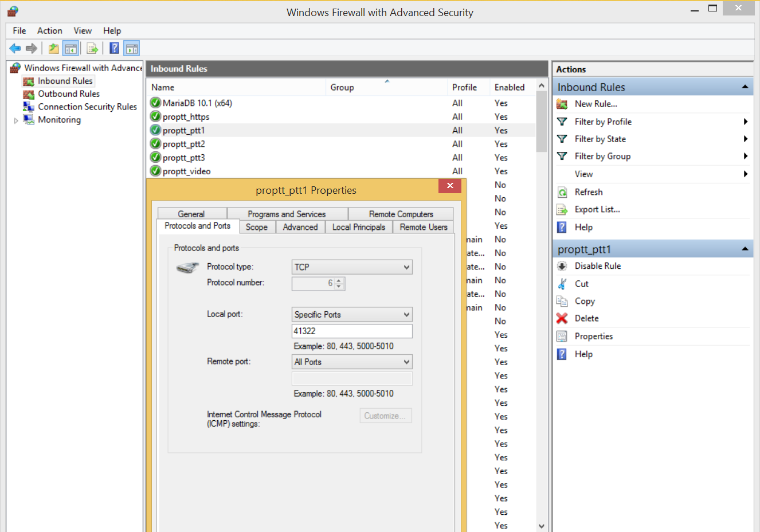760x532 pixels.
Task: Click the New Rule action icon
Action: 562,104
